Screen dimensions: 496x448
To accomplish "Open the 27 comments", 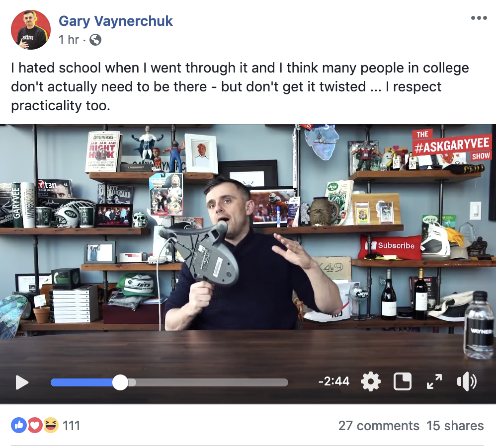I will coord(379,426).
